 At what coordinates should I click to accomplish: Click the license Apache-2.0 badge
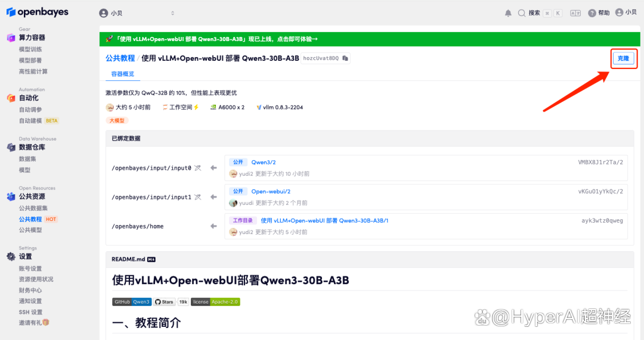point(215,302)
